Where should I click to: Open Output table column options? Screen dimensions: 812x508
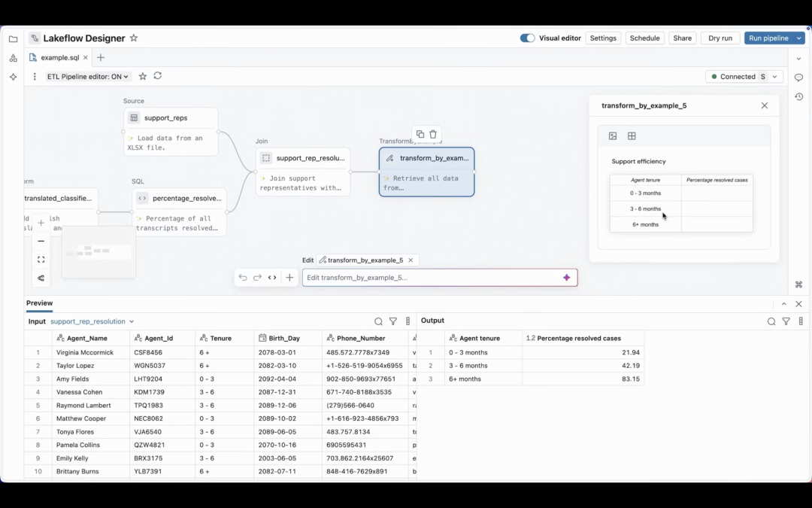(801, 321)
